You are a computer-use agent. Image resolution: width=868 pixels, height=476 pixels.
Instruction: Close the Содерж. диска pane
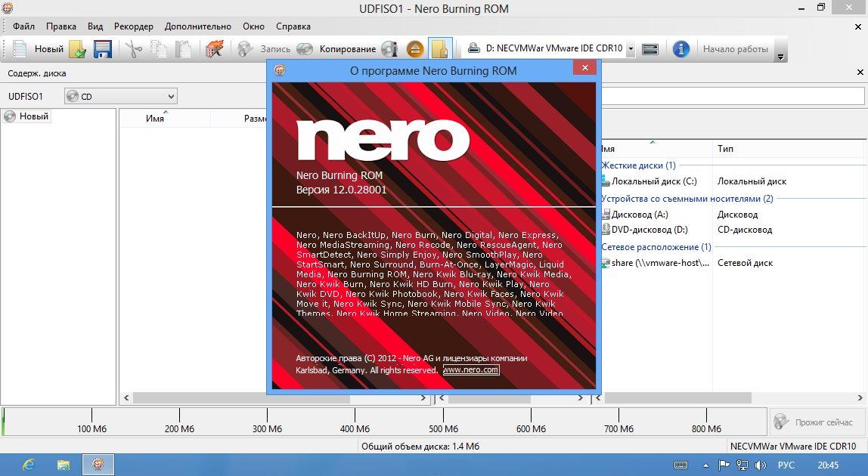pyautogui.click(x=860, y=72)
